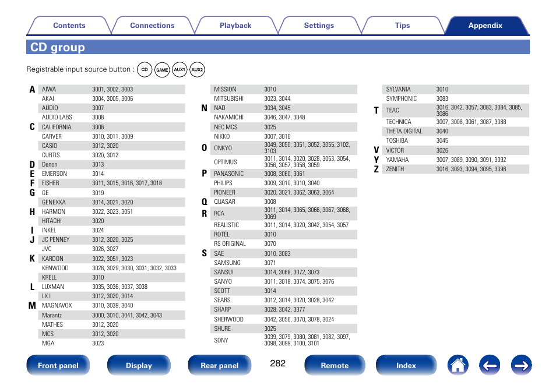Click the AUX1 input source button icon
Viewport: 556px width, 392px height.
click(180, 69)
